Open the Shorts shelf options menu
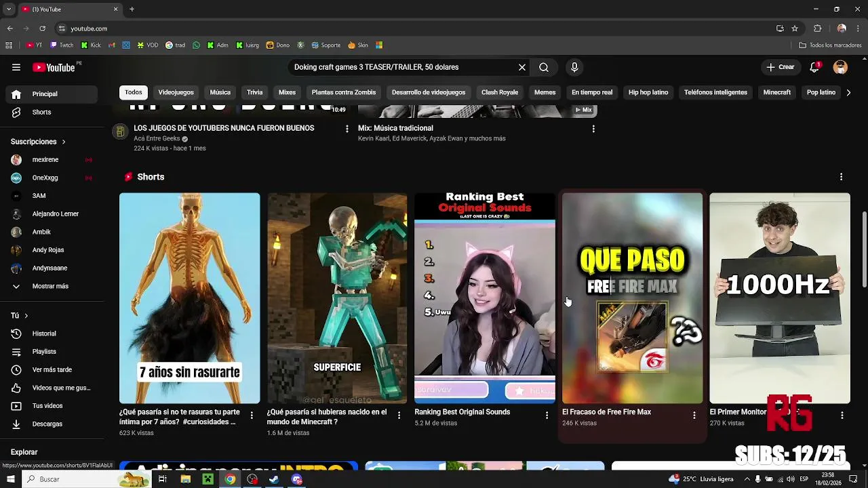 [x=842, y=177]
